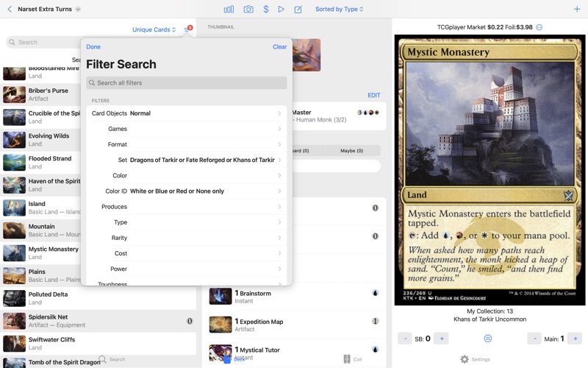The height and width of the screenshot is (368, 588).
Task: Open the Unique Cards dropdown
Action: pyautogui.click(x=154, y=29)
